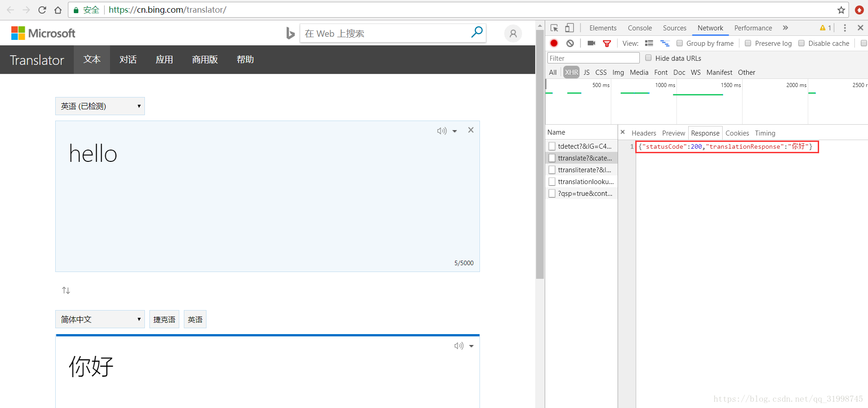Viewport: 868px width, 408px height.
Task: Click the search magnifier icon
Action: point(477,32)
